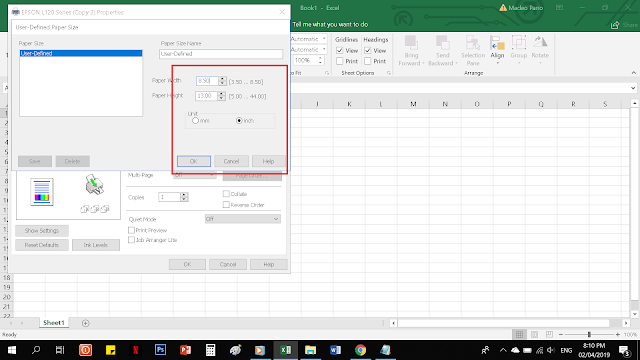This screenshot has height=360, width=640.
Task: Open File Explorer from the taskbar
Action: (310, 350)
